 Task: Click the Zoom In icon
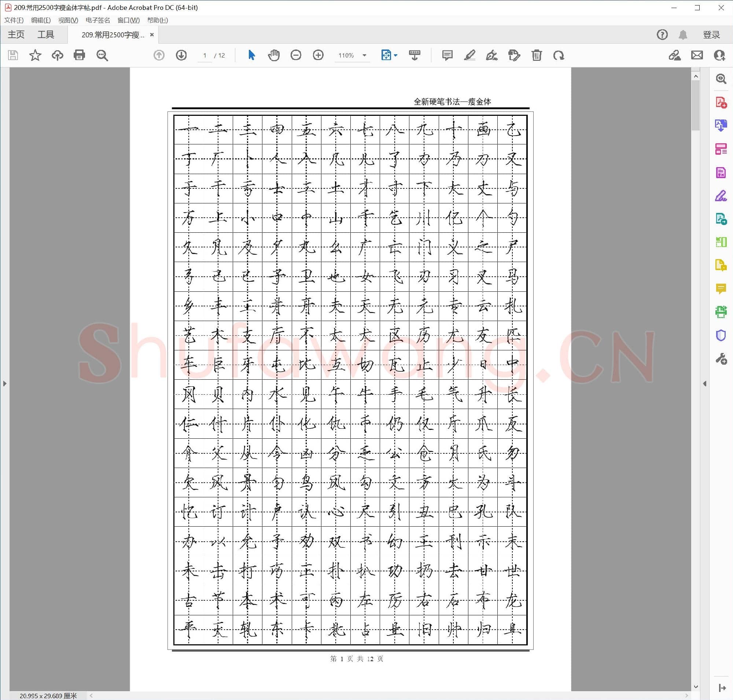point(318,55)
